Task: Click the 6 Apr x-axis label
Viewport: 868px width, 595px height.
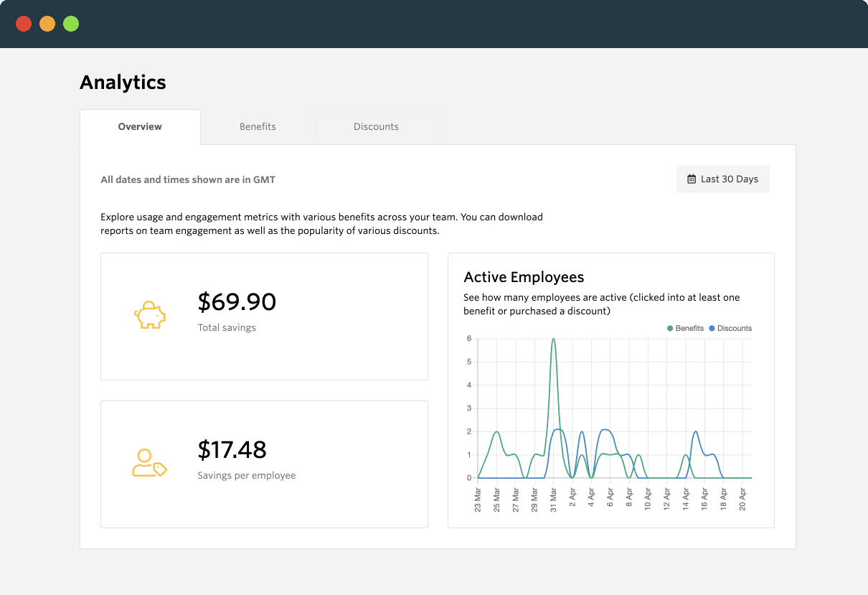Action: coord(610,497)
